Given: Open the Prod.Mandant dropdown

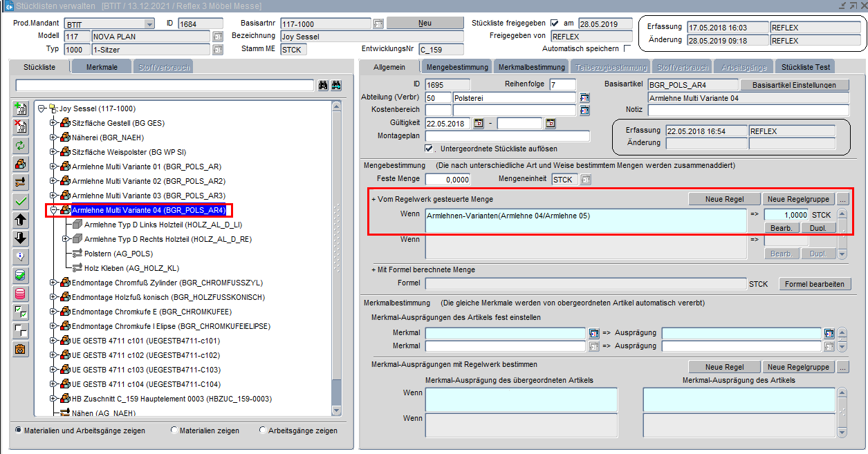Looking at the screenshot, I should 149,24.
